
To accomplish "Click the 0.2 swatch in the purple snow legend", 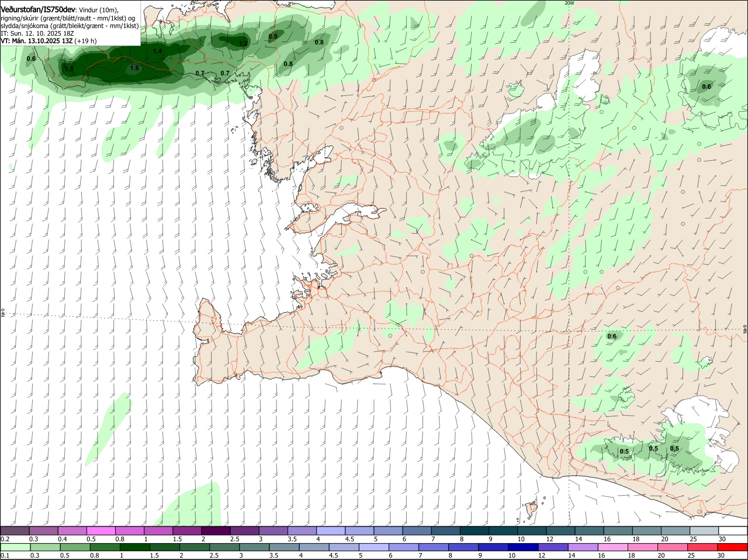I will (15, 530).
